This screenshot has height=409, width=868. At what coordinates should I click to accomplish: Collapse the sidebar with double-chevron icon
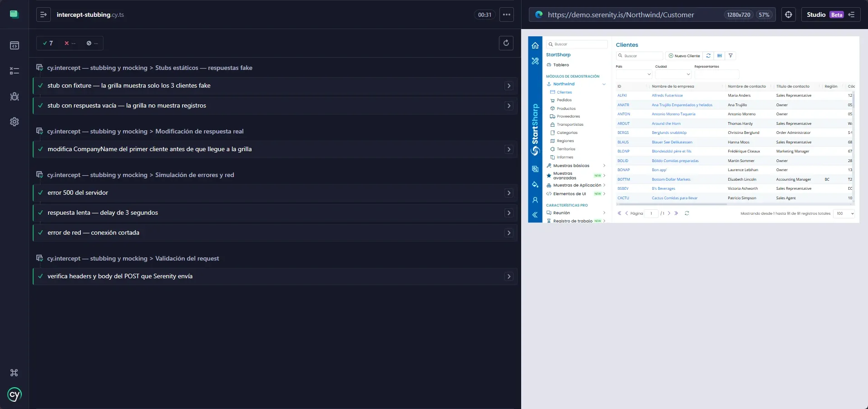[535, 215]
